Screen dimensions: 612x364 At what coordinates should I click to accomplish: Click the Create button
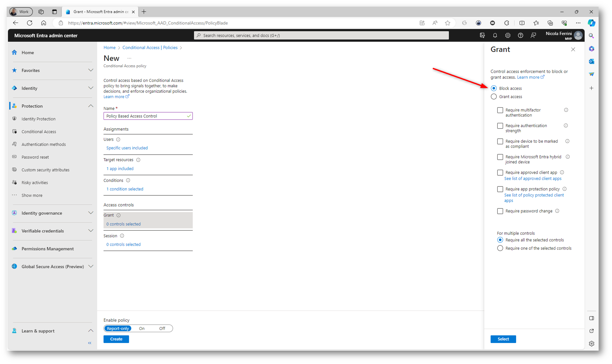116,339
